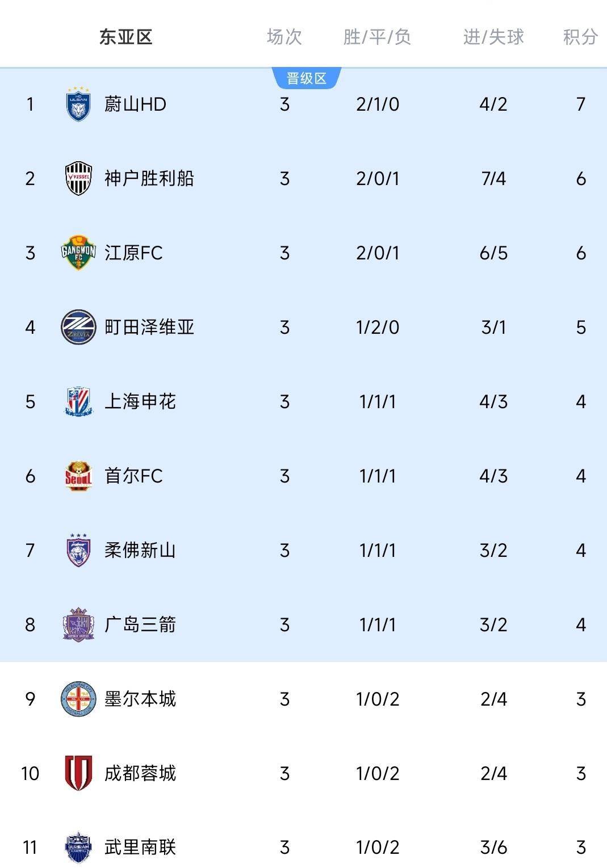
Task: Select team name 成都蓉城
Action: (x=140, y=773)
